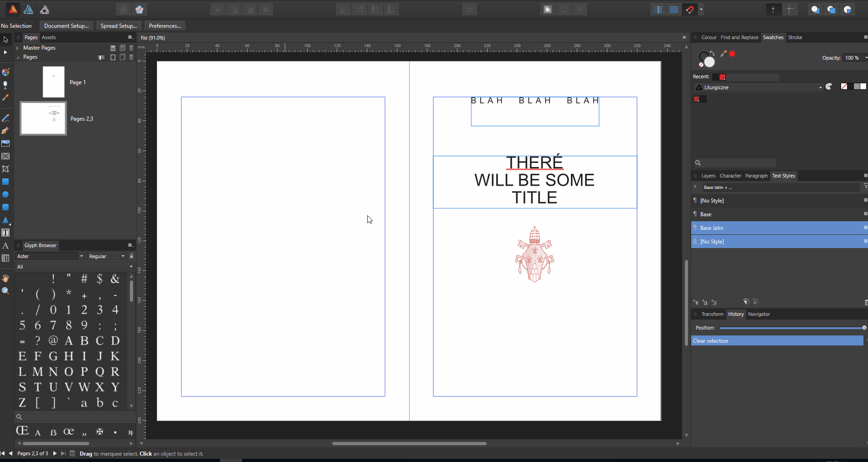Open the Navigator tab
This screenshot has width=868, height=462.
(x=759, y=314)
